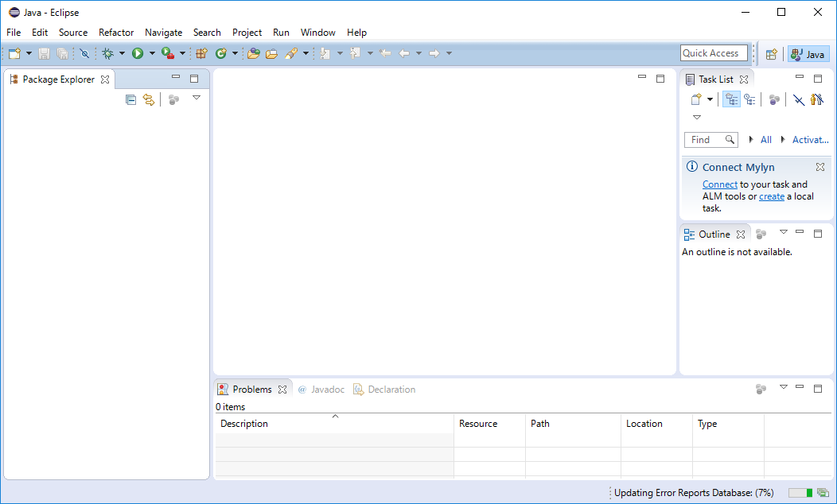Click the Open Perspective icon
Image resolution: width=837 pixels, height=504 pixels.
click(771, 54)
